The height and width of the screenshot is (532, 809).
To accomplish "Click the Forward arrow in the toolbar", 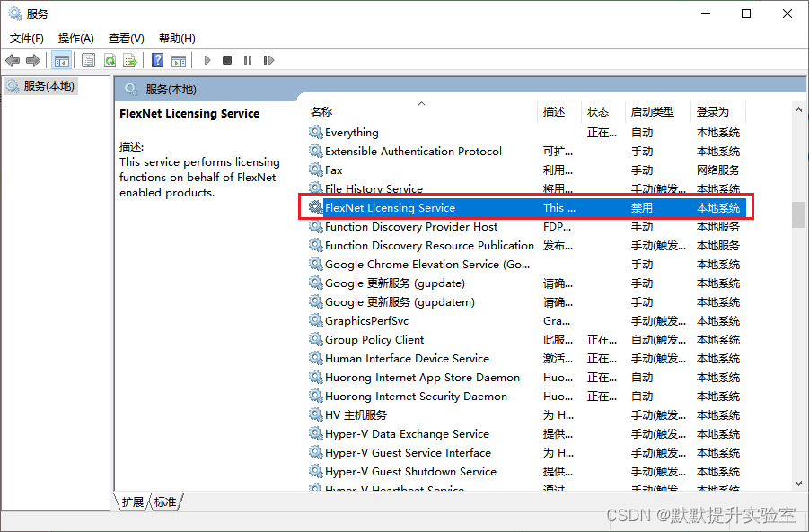I will coord(33,60).
